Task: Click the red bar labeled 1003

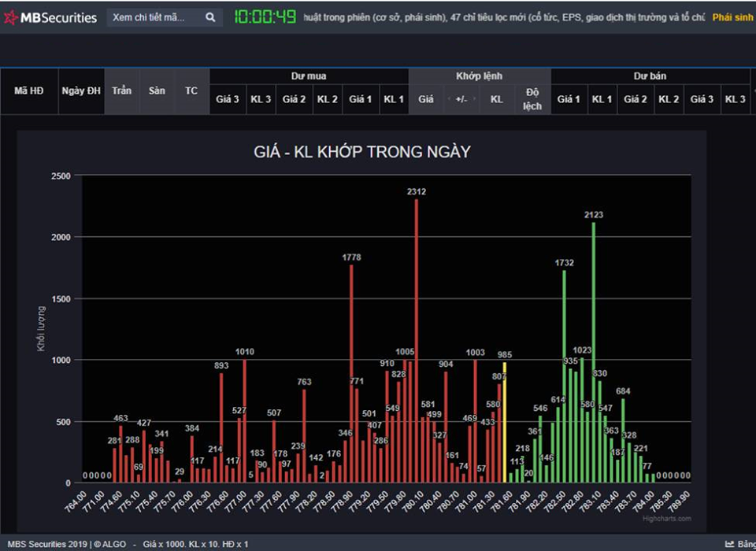Action: click(476, 421)
